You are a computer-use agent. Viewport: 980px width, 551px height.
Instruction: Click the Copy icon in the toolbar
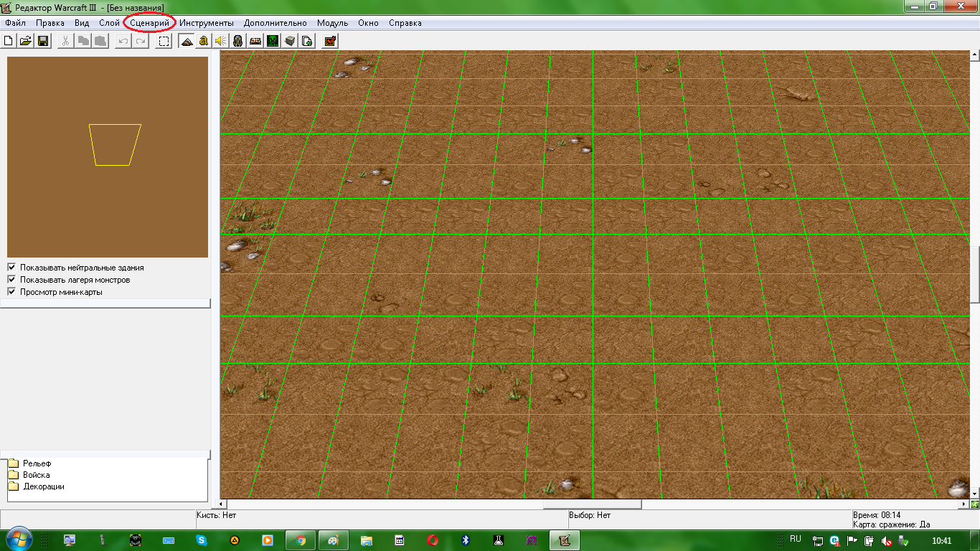click(x=84, y=41)
